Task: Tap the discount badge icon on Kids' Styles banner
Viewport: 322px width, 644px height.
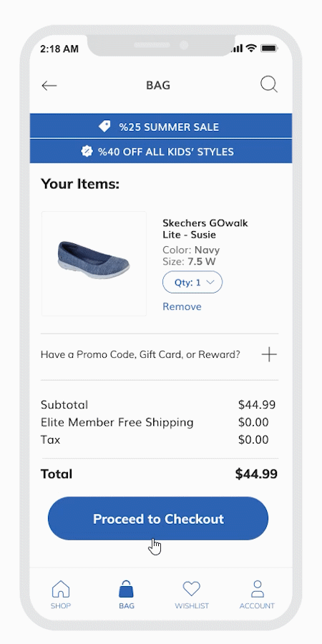Action: 87,152
